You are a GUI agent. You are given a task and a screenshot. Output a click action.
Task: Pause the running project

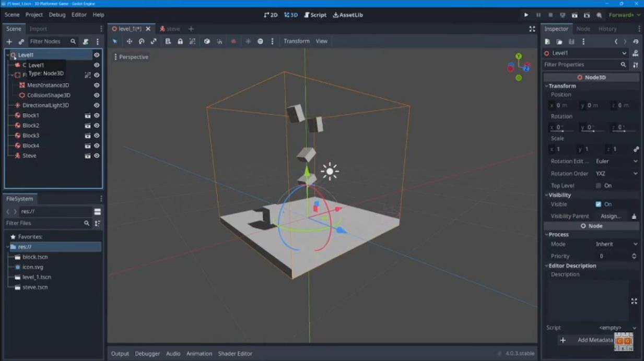[x=538, y=15]
